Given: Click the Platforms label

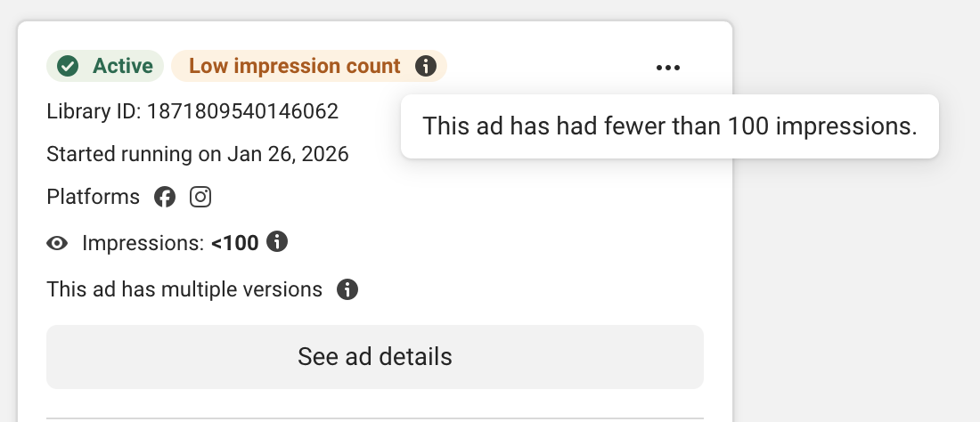Looking at the screenshot, I should point(93,197).
